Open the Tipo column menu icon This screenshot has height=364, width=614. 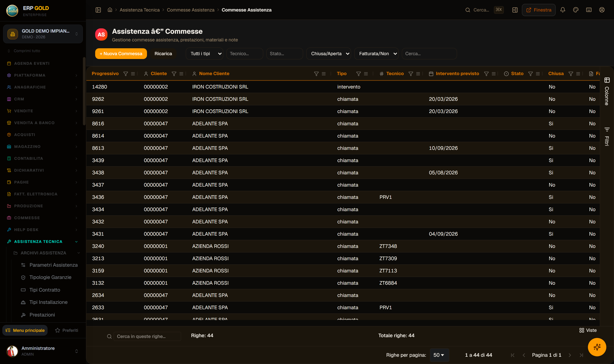pos(366,74)
